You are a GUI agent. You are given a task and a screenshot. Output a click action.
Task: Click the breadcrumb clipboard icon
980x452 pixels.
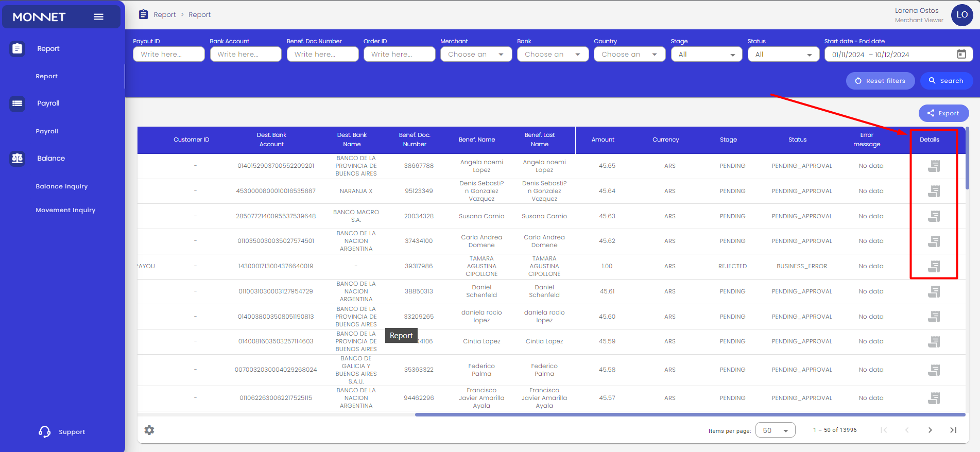click(144, 14)
